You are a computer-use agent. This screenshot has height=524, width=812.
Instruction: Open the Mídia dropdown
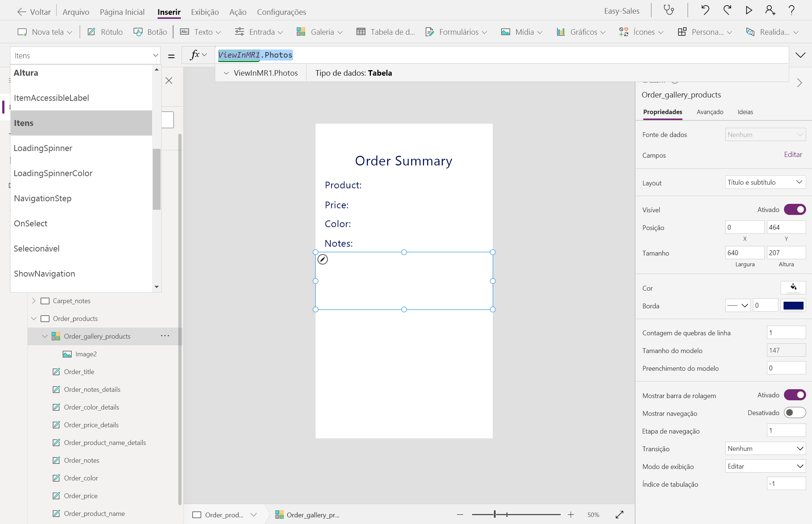[522, 32]
